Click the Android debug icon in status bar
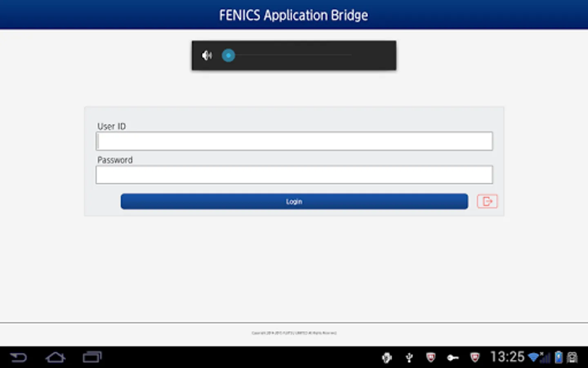The height and width of the screenshot is (368, 588). tap(387, 358)
